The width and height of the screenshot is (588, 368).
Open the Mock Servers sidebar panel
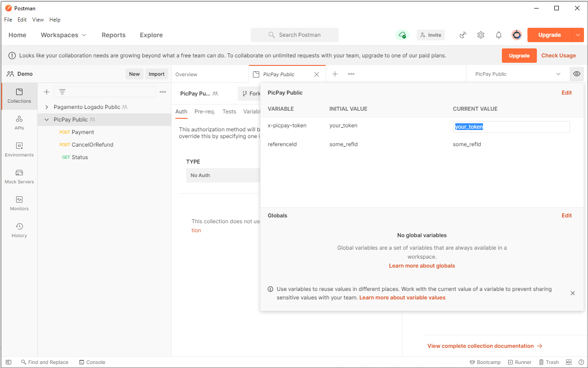[x=19, y=177]
